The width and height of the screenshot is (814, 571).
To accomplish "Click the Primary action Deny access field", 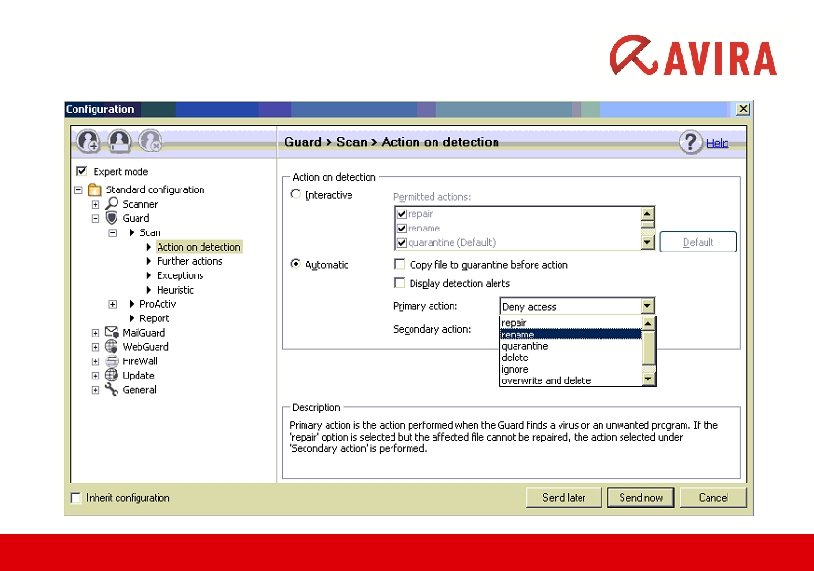I will click(x=570, y=306).
